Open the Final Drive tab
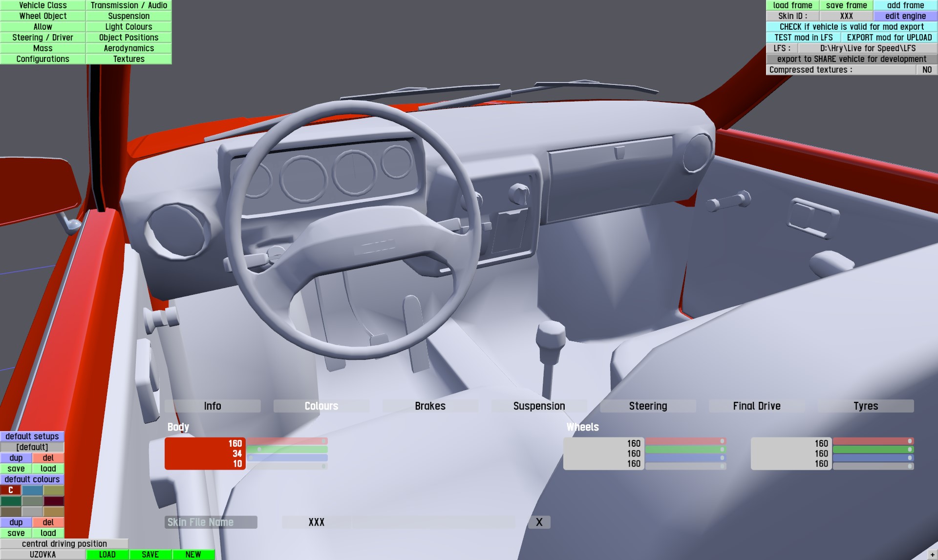Image resolution: width=938 pixels, height=560 pixels. (x=756, y=406)
